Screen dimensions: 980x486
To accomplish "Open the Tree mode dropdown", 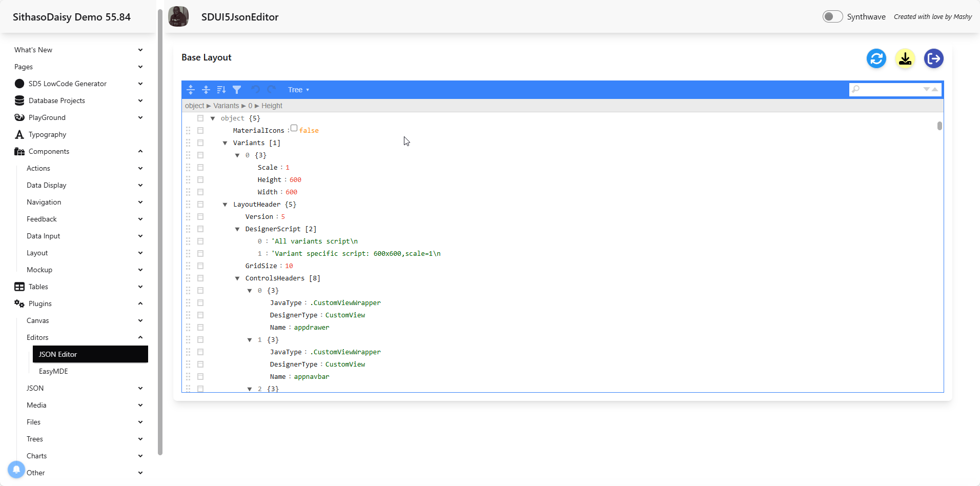I will point(298,90).
